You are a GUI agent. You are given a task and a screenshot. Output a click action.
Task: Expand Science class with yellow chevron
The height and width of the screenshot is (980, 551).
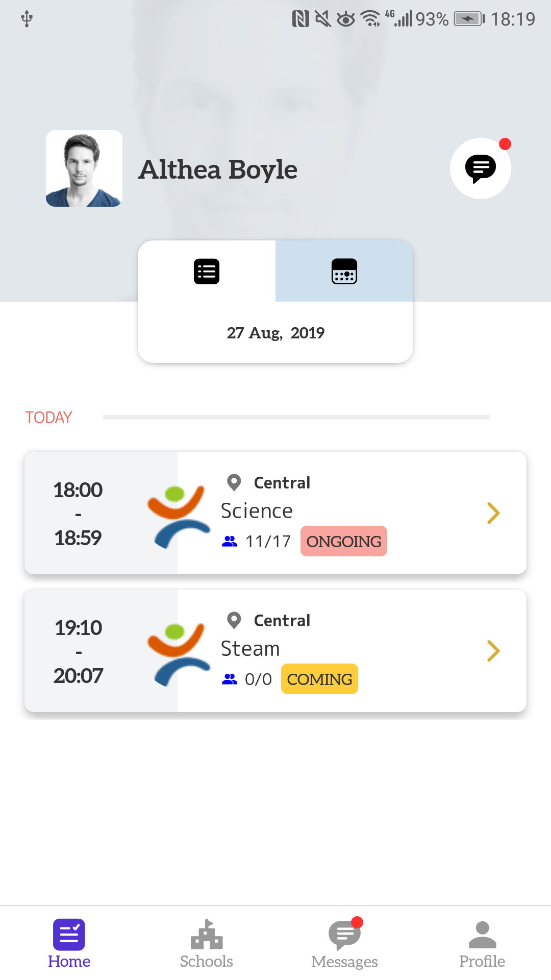[x=493, y=513]
